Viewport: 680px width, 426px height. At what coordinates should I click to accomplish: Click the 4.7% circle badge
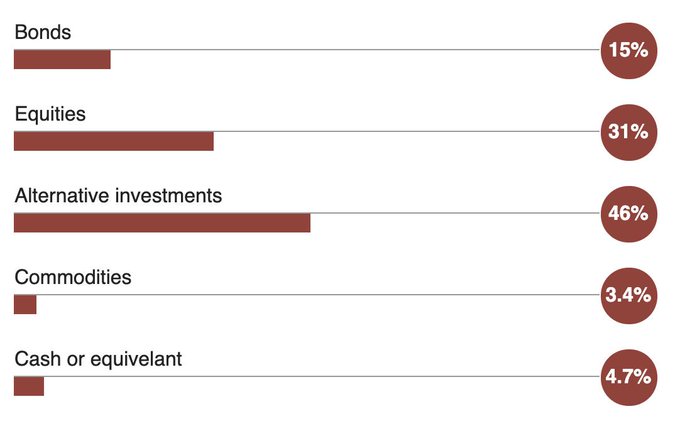628,377
